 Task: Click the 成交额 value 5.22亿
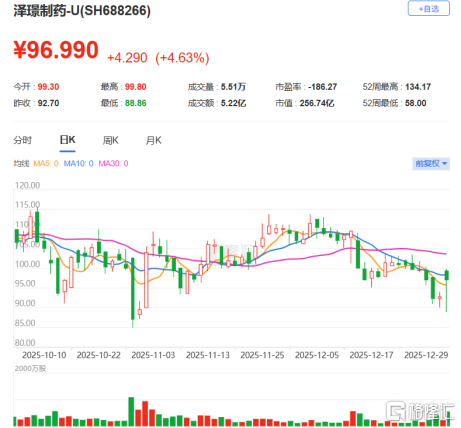233,103
